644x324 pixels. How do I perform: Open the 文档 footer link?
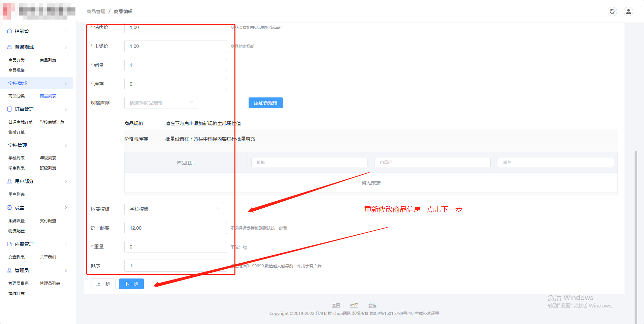(x=372, y=305)
